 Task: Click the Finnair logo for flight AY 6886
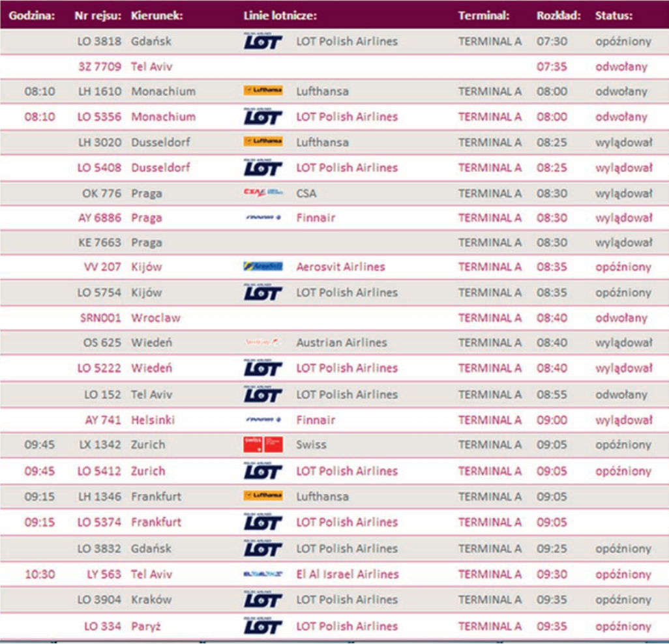pyautogui.click(x=263, y=218)
